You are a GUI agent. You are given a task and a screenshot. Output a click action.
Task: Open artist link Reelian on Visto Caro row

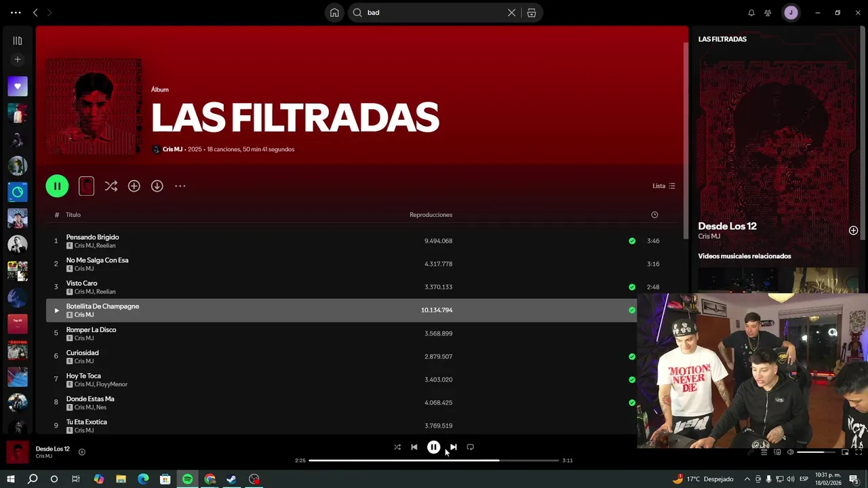click(x=106, y=292)
